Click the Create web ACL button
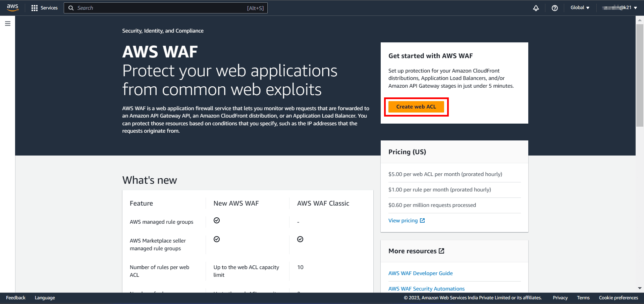Viewport: 644px width, 304px height. point(416,106)
